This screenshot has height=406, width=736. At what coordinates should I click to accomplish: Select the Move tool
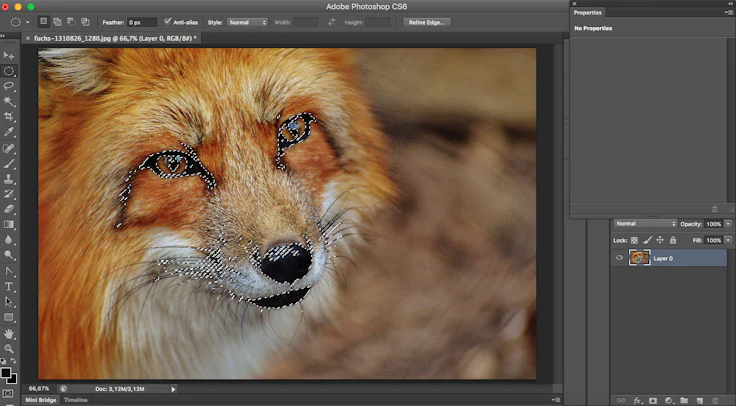click(8, 55)
